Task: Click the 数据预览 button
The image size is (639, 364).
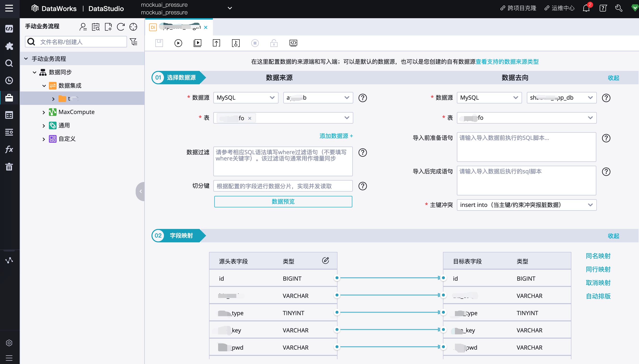Action: click(283, 201)
